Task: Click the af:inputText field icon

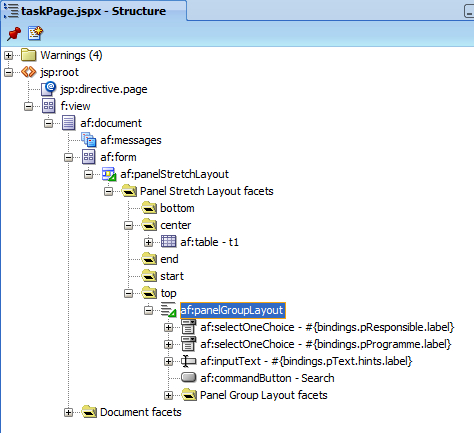Action: [188, 361]
